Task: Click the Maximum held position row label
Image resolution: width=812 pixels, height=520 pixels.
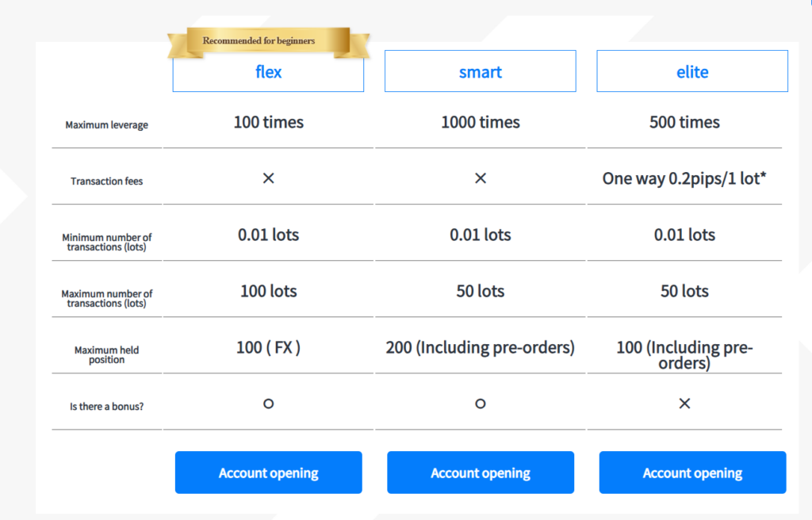Action: [x=106, y=355]
